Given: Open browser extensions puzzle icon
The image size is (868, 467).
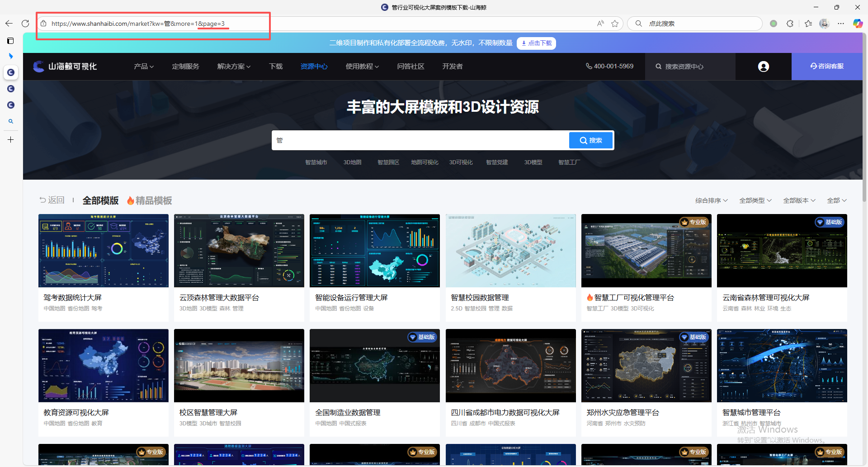Looking at the screenshot, I should coord(790,24).
